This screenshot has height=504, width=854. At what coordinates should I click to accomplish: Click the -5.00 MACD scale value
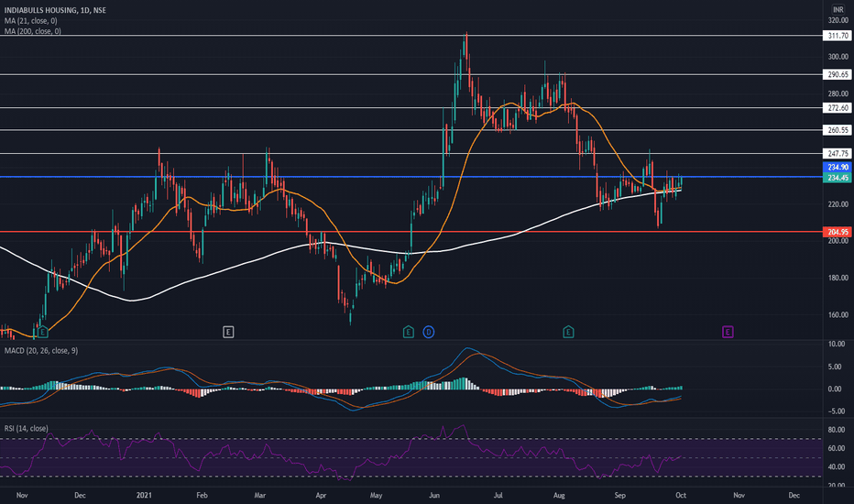click(x=837, y=411)
